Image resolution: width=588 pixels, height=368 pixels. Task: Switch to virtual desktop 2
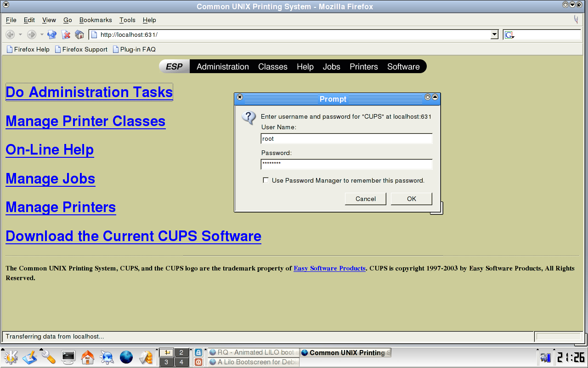(181, 353)
